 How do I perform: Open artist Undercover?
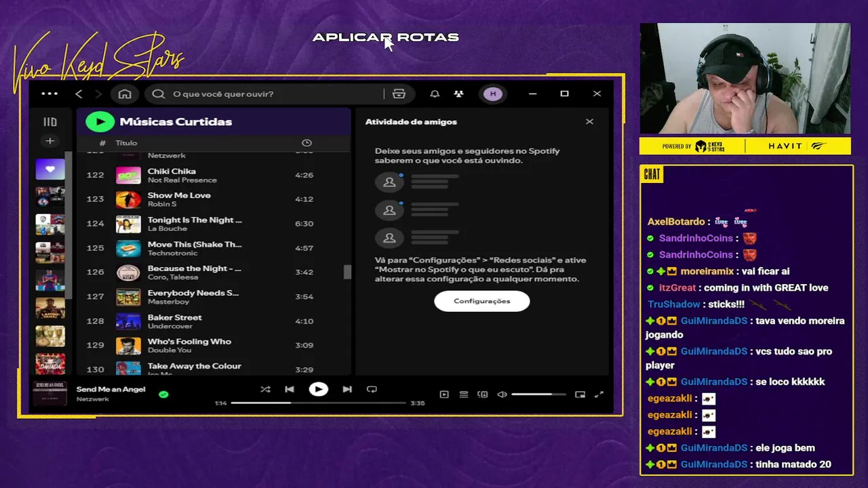170,326
